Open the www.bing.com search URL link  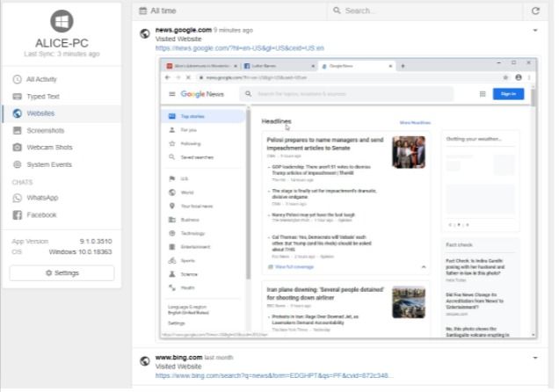(274, 375)
